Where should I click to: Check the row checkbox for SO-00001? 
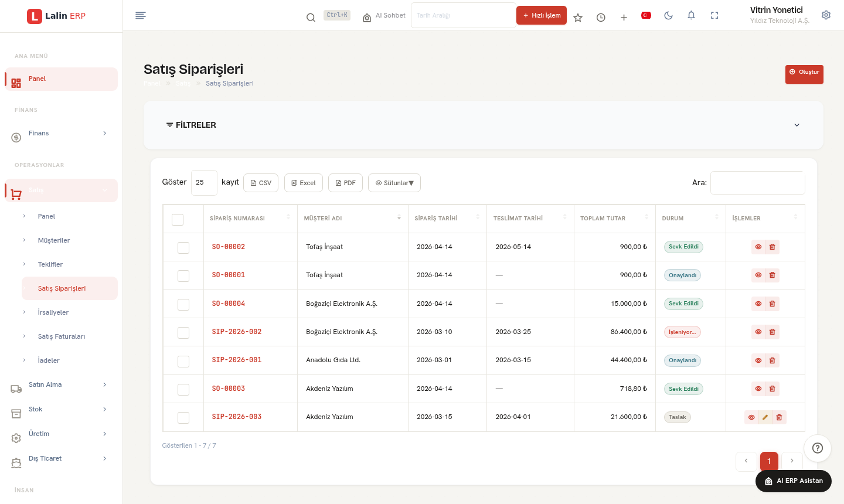click(183, 275)
